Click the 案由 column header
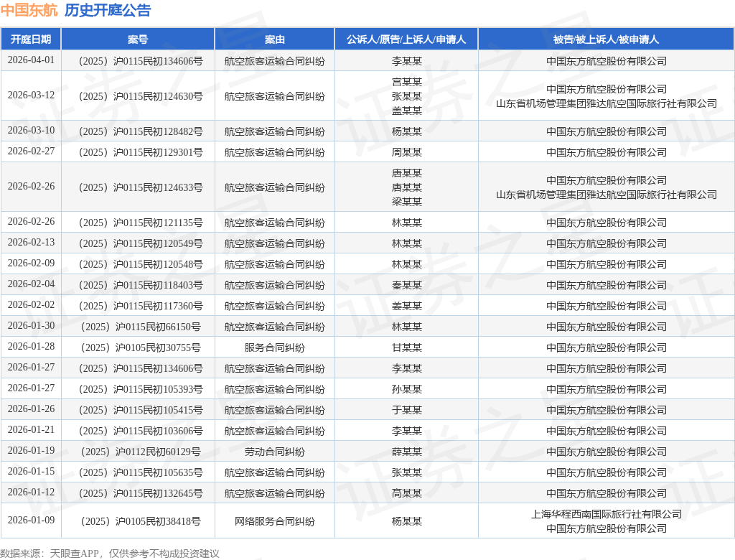The height and width of the screenshot is (560, 735). (x=274, y=39)
